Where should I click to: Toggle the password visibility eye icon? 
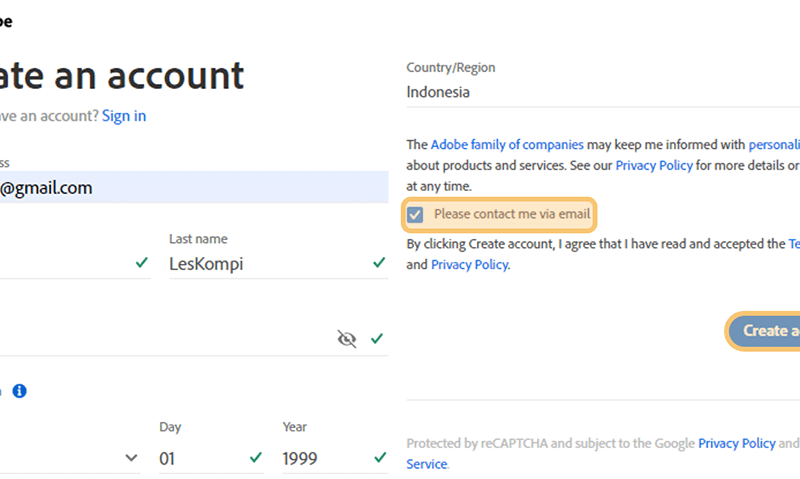point(346,339)
